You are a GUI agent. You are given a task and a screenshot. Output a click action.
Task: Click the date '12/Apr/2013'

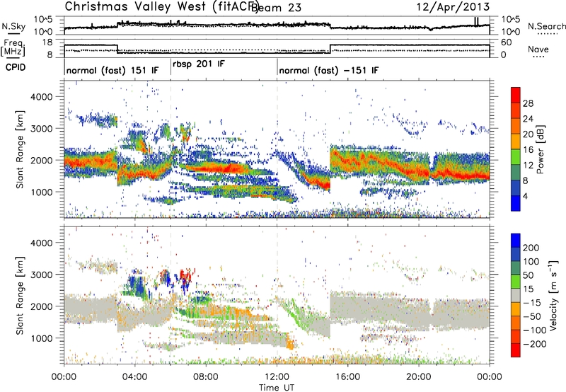pos(454,6)
